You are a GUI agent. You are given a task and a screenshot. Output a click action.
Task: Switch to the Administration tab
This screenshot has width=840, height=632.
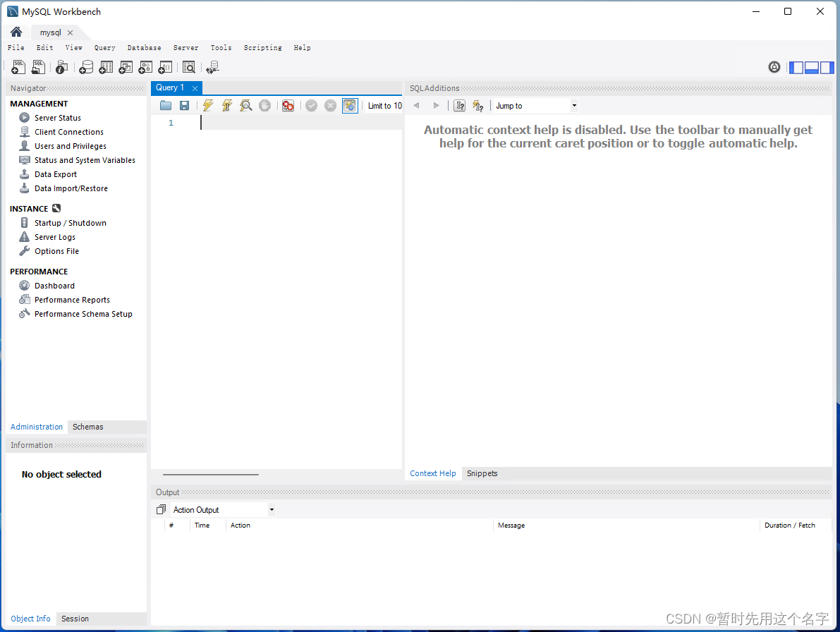coord(37,427)
